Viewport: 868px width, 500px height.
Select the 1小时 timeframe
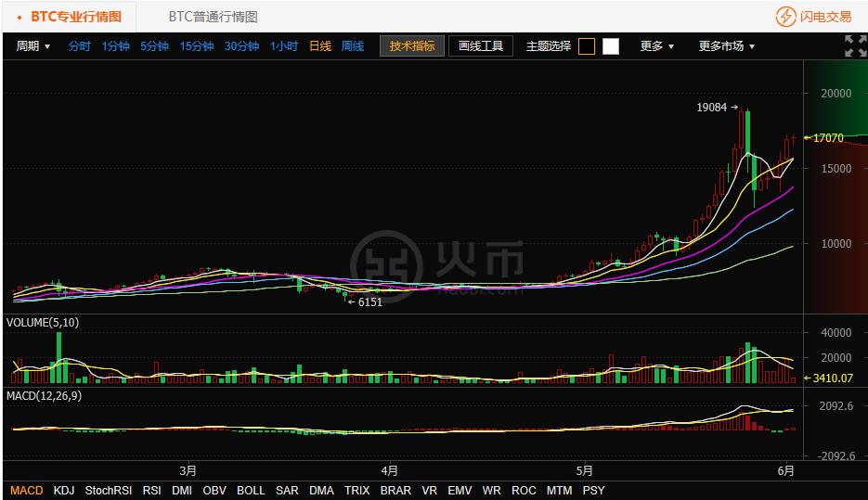click(x=283, y=46)
